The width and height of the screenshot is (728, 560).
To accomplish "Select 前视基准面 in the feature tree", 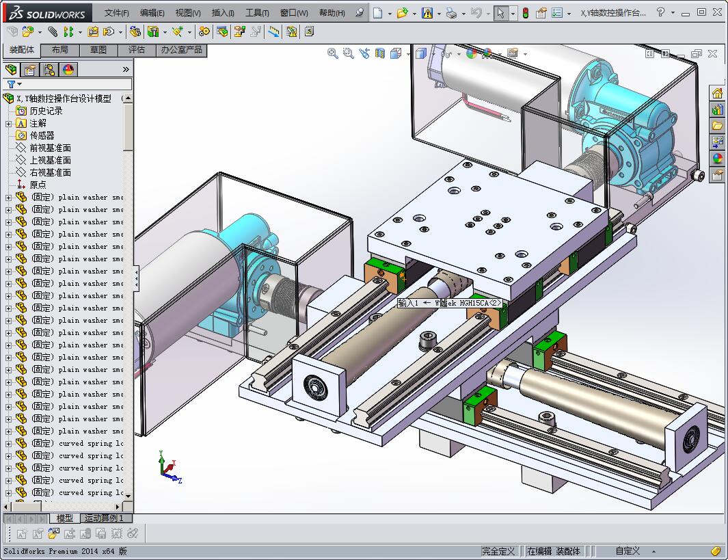I will click(x=50, y=148).
